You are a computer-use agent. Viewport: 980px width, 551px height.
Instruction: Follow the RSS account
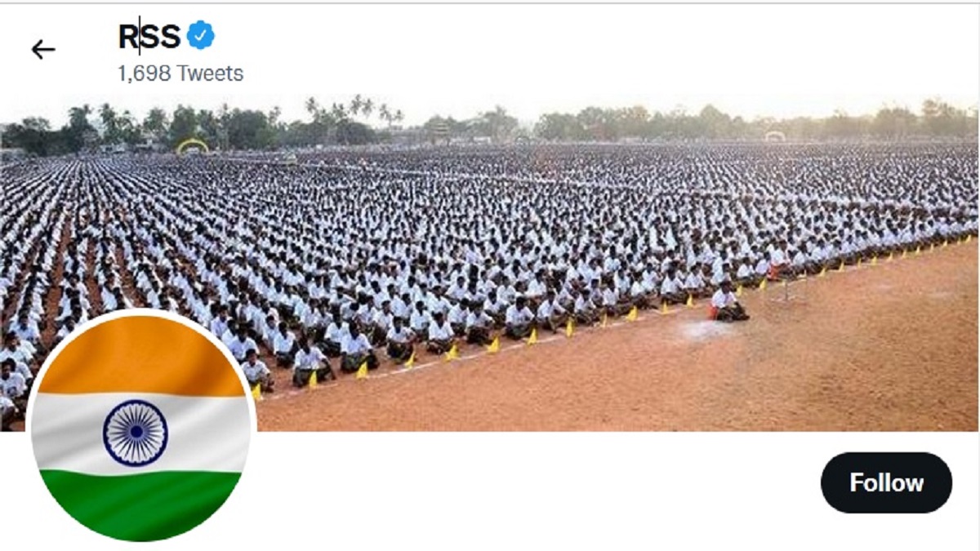pyautogui.click(x=886, y=482)
